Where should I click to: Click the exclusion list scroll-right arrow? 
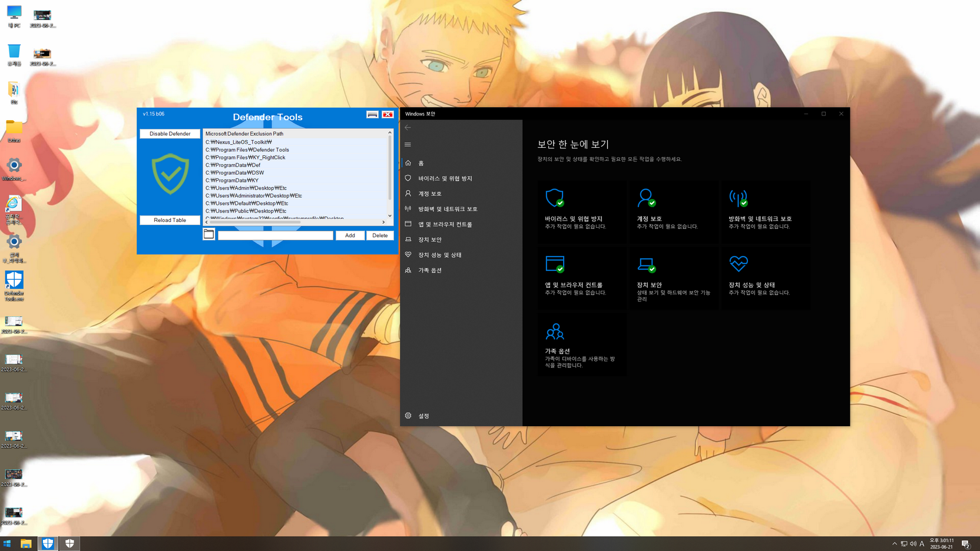[383, 222]
